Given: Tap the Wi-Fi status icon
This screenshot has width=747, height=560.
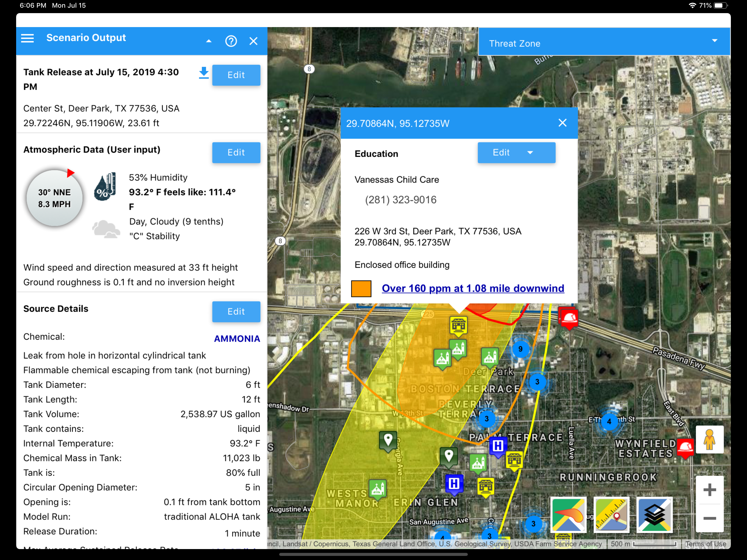Looking at the screenshot, I should pos(692,5).
